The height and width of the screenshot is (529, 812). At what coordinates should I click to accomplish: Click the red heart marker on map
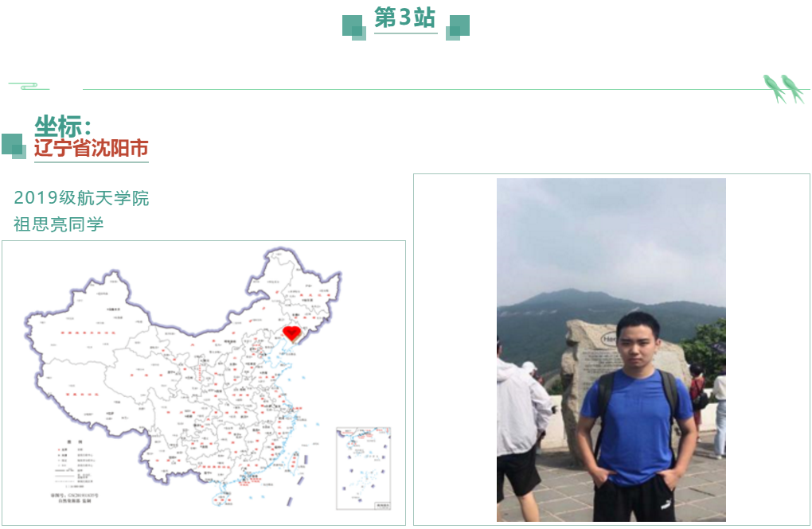[x=291, y=333]
